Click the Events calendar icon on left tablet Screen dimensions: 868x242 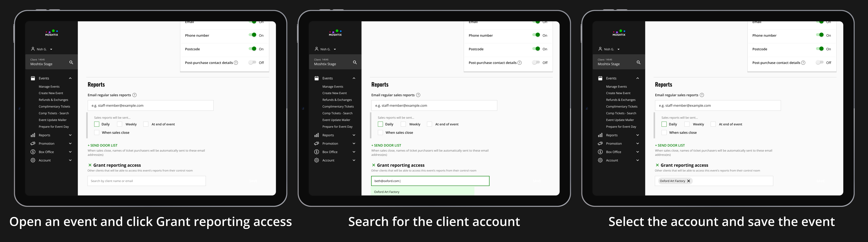click(x=33, y=78)
